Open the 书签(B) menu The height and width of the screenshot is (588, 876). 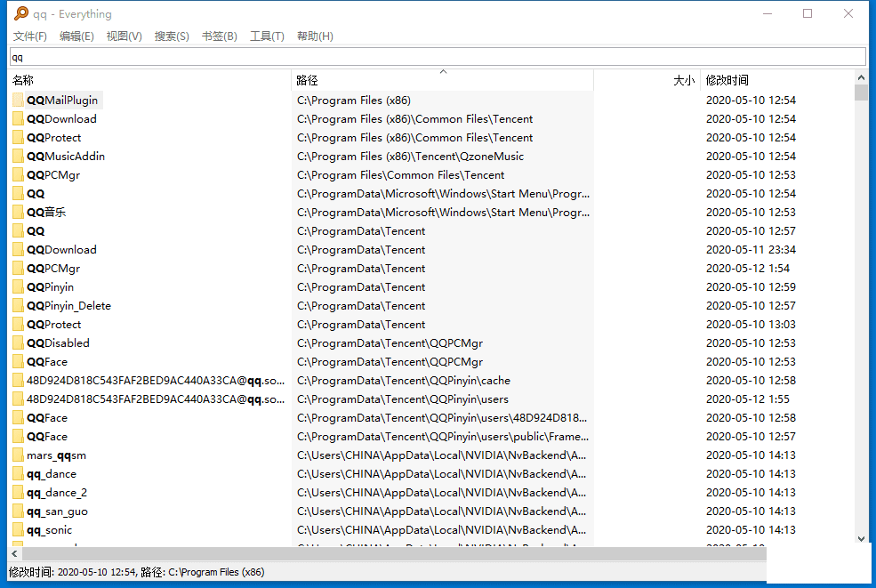click(x=220, y=36)
